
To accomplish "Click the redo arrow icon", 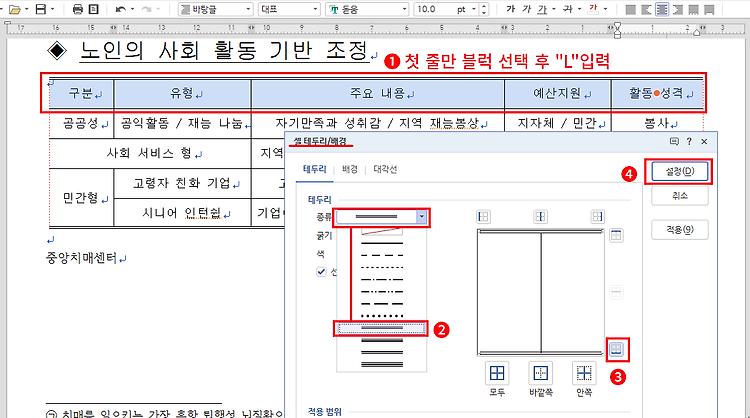I will tap(146, 9).
